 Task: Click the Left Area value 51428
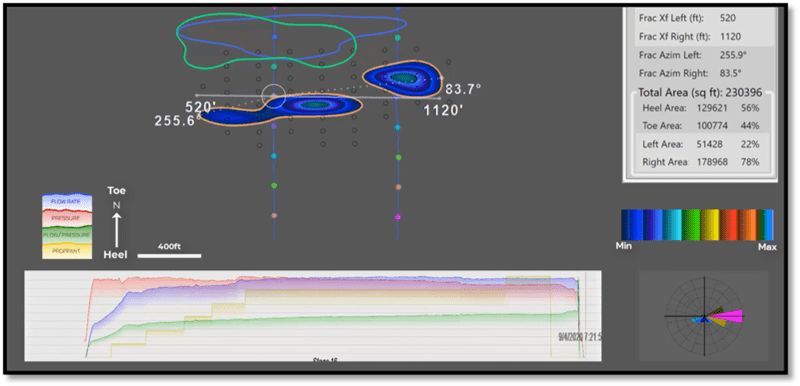tap(710, 145)
